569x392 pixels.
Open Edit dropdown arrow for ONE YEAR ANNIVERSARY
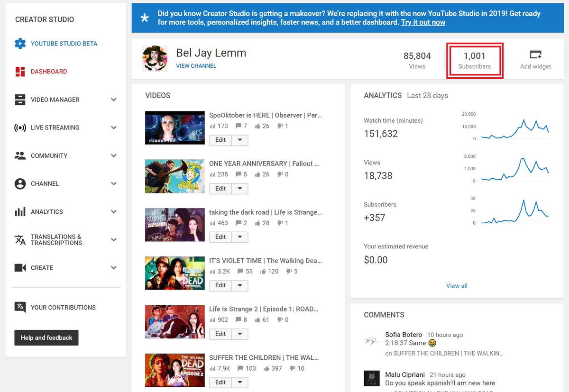click(x=240, y=189)
